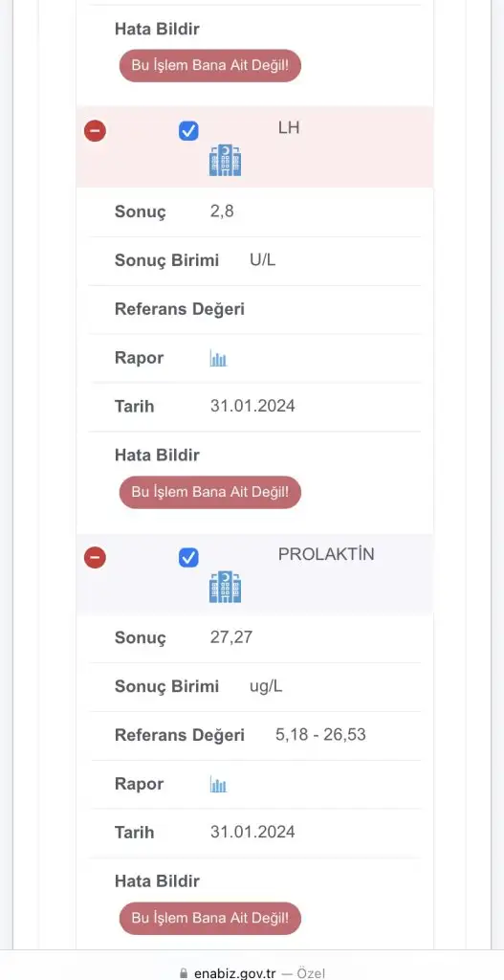Collapse the PROLAKTİN row using red minus icon
The width and height of the screenshot is (504, 980).
(95, 557)
